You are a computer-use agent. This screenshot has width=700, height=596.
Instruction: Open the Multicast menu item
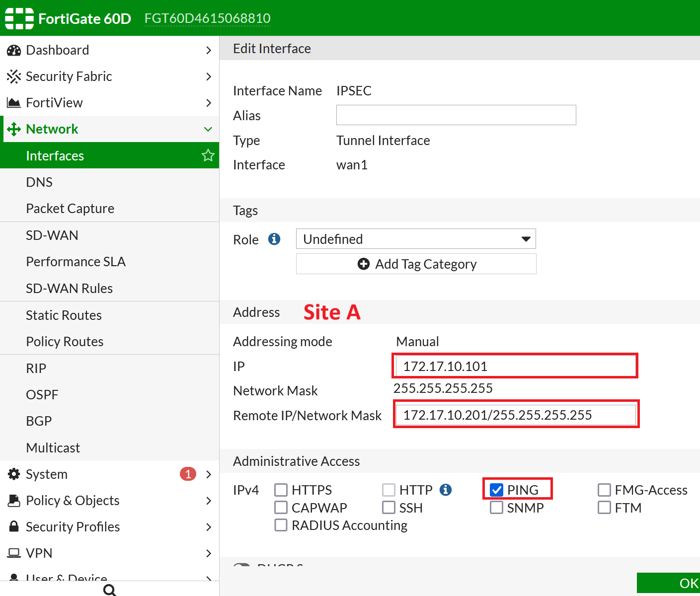tap(109, 447)
